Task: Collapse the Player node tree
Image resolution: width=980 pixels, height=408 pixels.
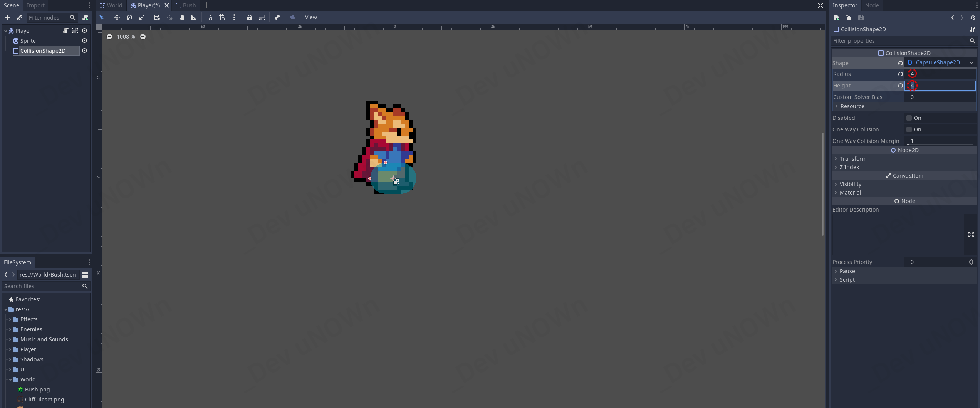Action: 6,31
